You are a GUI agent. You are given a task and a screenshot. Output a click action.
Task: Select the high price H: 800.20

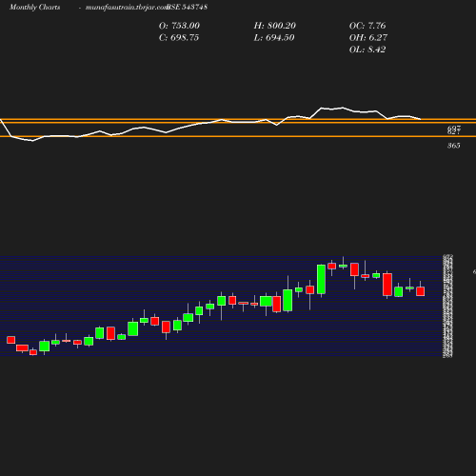[275, 26]
